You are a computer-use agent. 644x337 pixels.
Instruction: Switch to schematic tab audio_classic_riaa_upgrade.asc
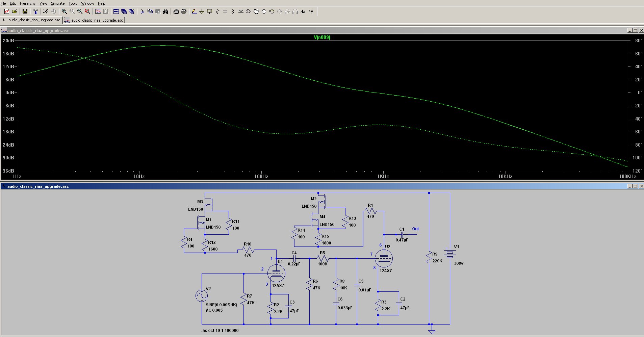(31, 20)
